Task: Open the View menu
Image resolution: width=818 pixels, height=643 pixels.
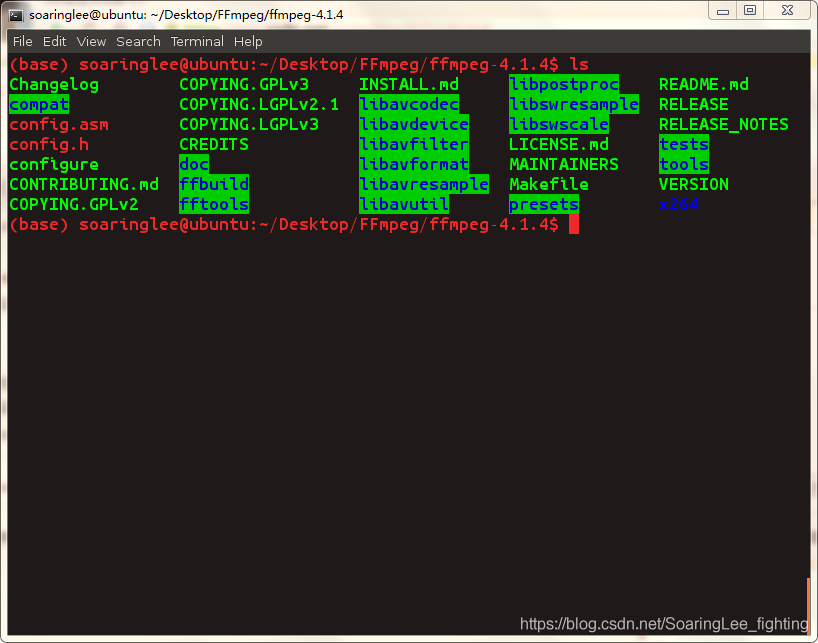Action: click(91, 41)
